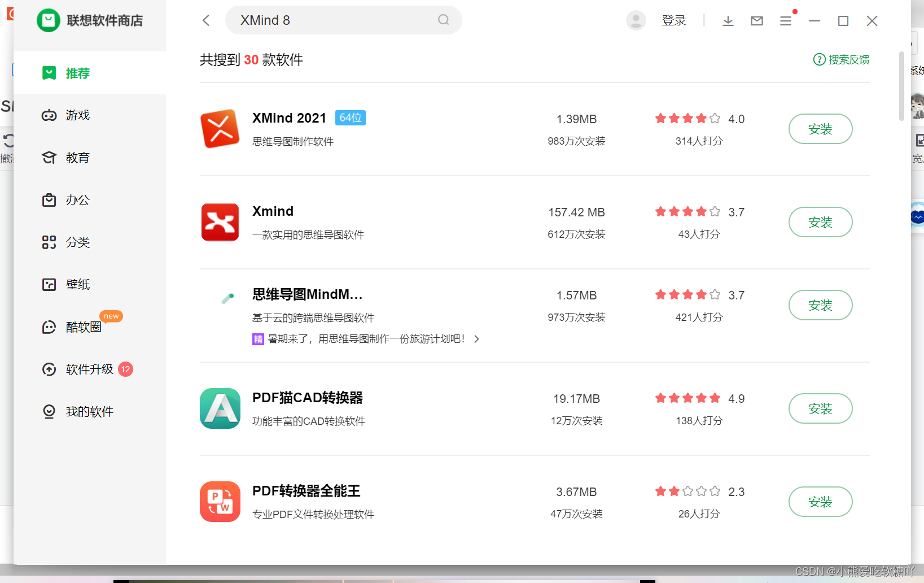
Task: Open the downloads manager icon
Action: point(728,21)
